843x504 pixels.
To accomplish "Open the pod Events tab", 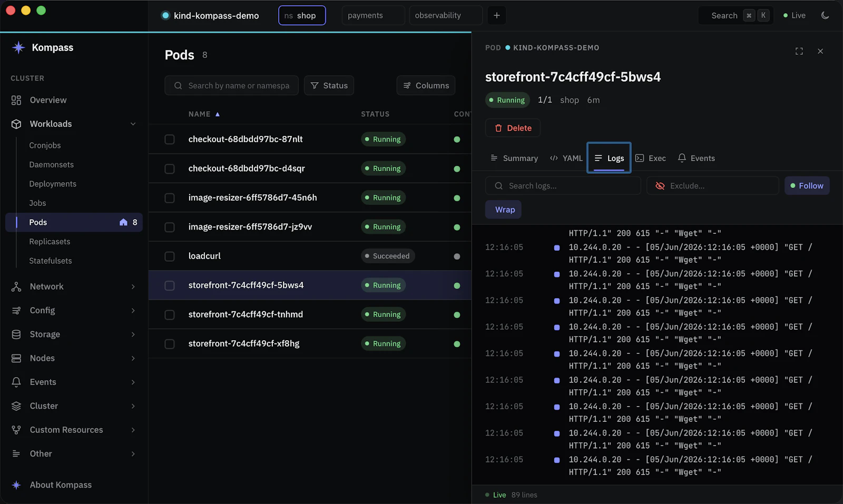I will point(697,158).
